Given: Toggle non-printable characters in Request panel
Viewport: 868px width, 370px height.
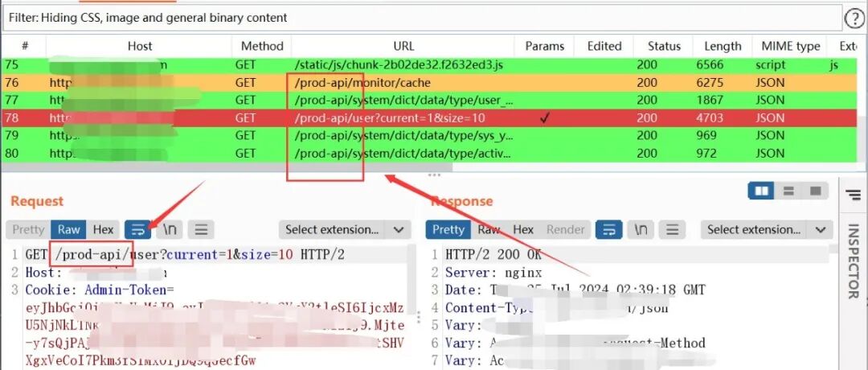Looking at the screenshot, I should [x=170, y=229].
